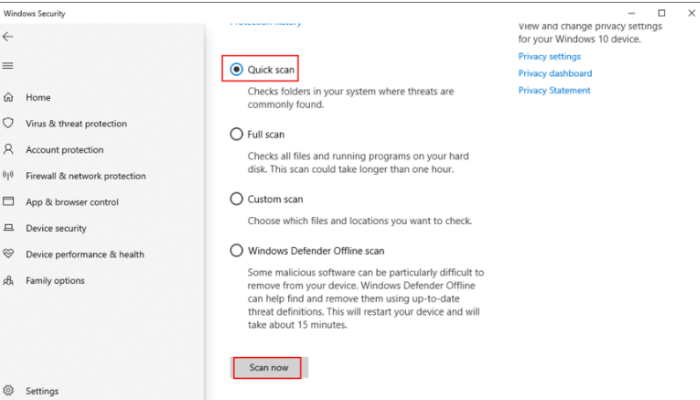
Task: Open the Privacy Statement link
Action: [554, 91]
